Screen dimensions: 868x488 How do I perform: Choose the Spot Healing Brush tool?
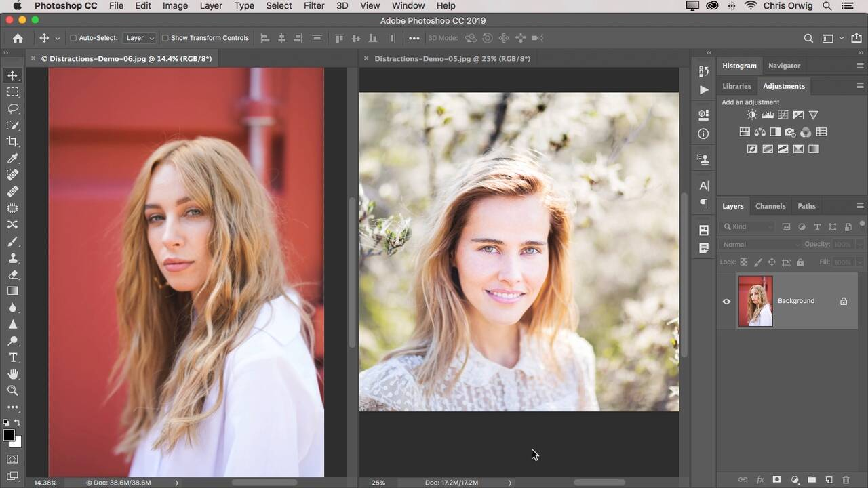click(12, 175)
